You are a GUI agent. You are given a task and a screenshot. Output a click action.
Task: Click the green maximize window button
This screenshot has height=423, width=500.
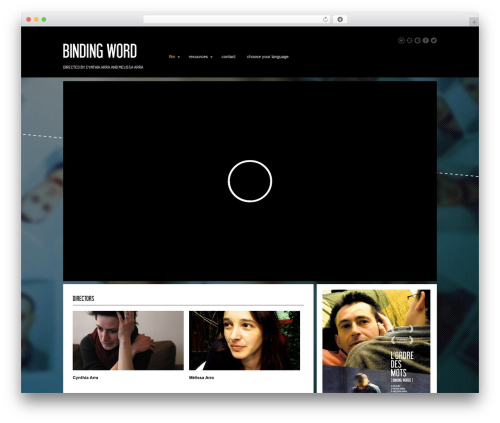click(x=44, y=20)
